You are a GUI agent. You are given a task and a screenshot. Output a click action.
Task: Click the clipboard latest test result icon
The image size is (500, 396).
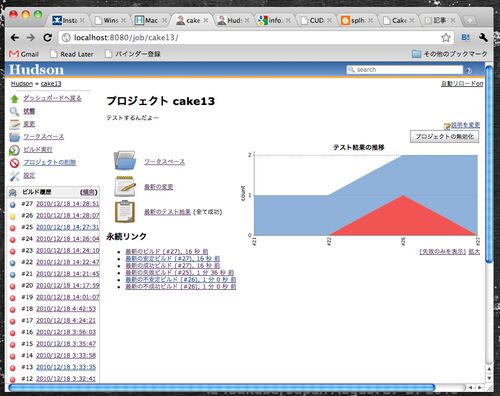click(125, 211)
